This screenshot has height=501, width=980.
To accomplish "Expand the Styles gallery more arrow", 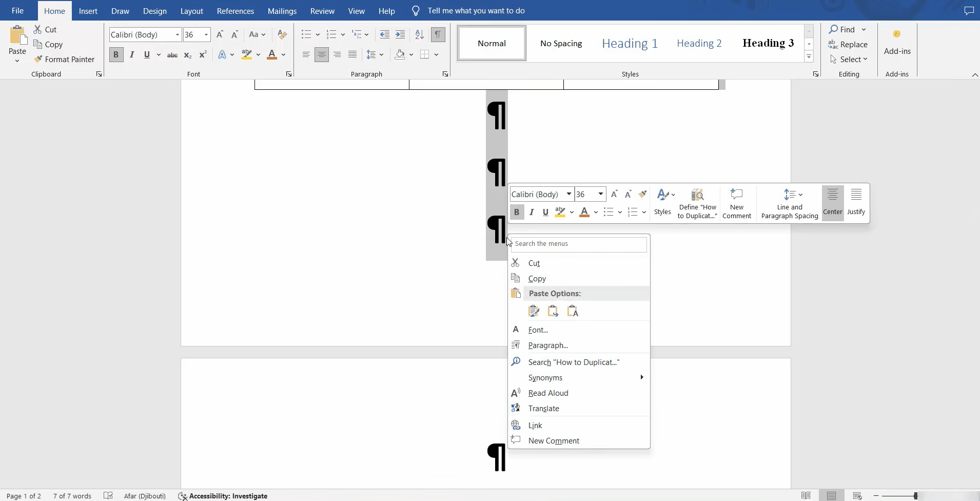I will 809,56.
